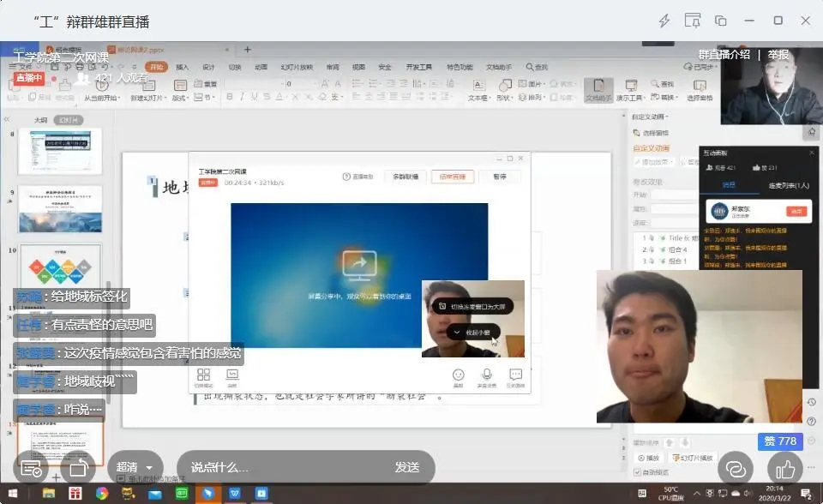Click the lightning bolt icon in the title bar
This screenshot has height=504, width=823.
click(x=664, y=21)
